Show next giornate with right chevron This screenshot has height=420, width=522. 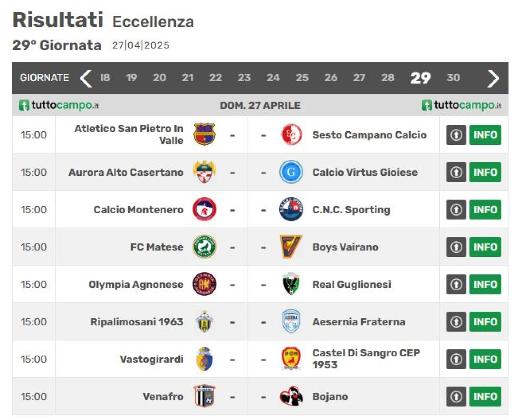tap(493, 78)
